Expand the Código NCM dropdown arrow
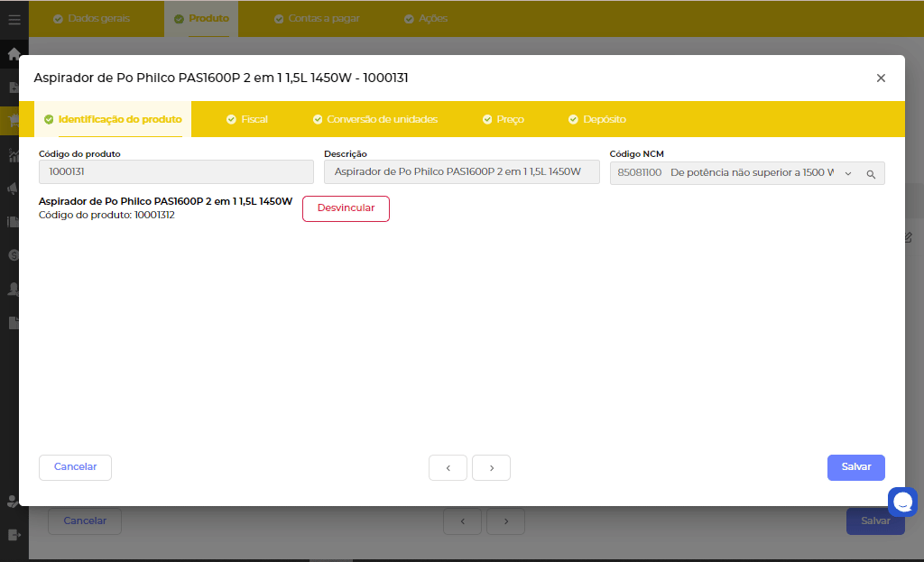The image size is (924, 562). click(848, 174)
